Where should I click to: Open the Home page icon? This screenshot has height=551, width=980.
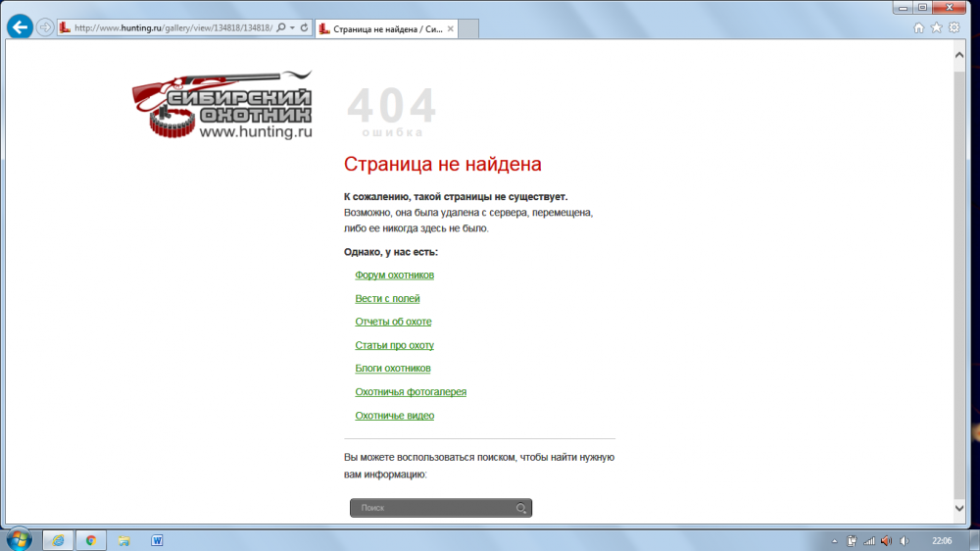click(x=918, y=28)
